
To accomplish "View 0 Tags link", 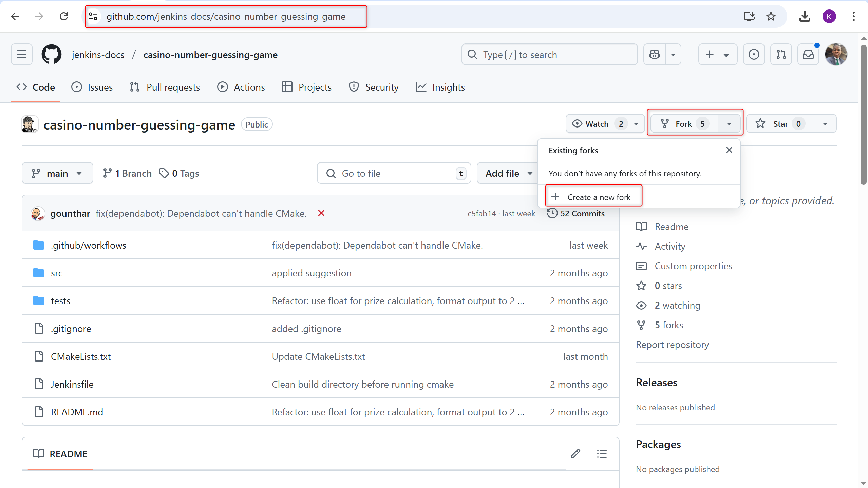I will pyautogui.click(x=179, y=173).
